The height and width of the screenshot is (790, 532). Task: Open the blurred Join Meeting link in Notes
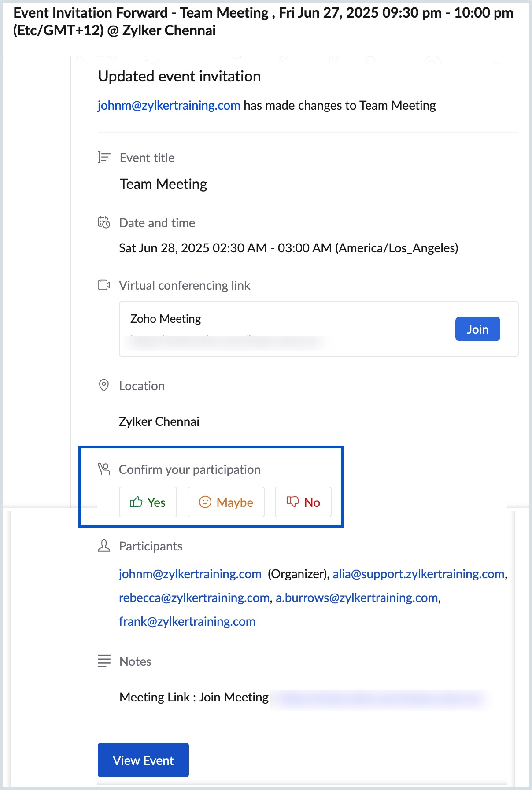(x=379, y=698)
